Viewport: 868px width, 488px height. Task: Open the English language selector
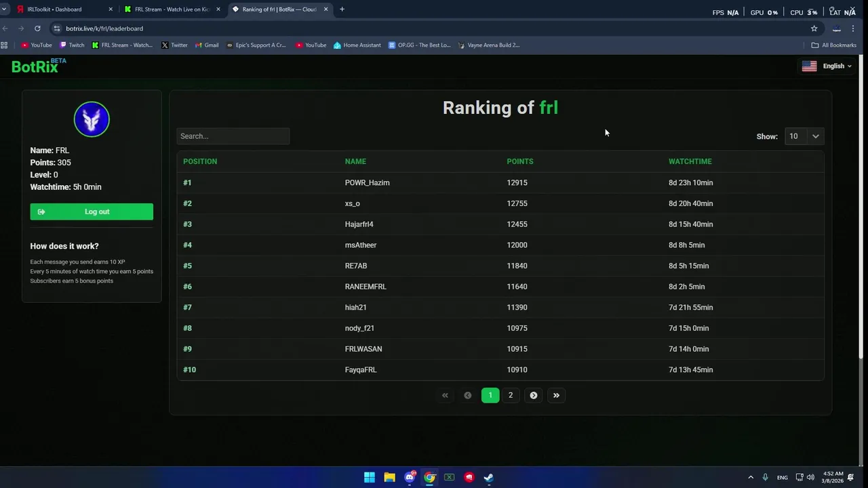827,66
